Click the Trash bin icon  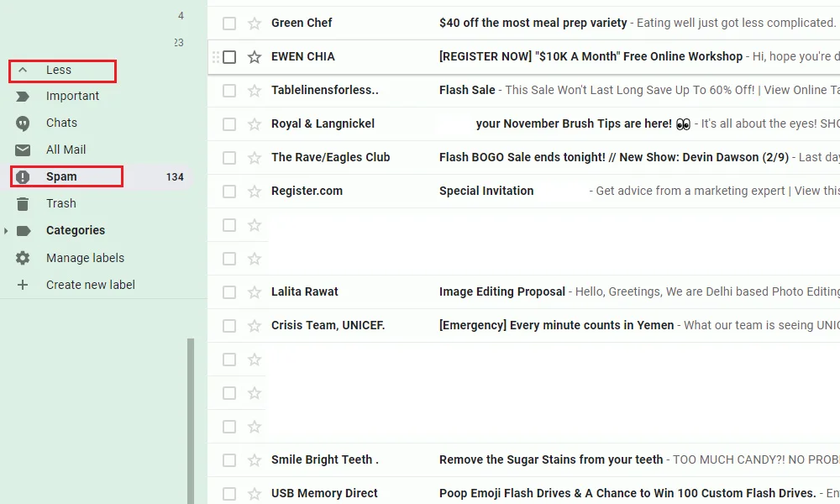tap(23, 204)
